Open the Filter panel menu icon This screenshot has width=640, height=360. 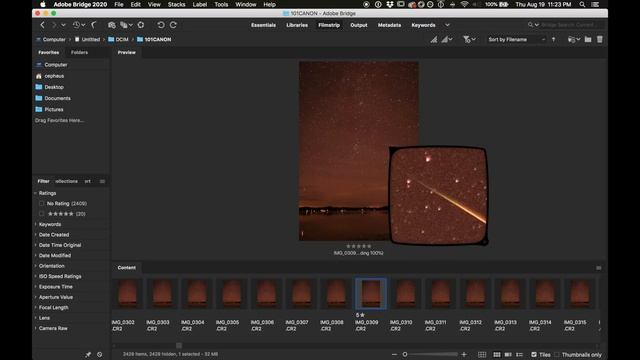102,181
